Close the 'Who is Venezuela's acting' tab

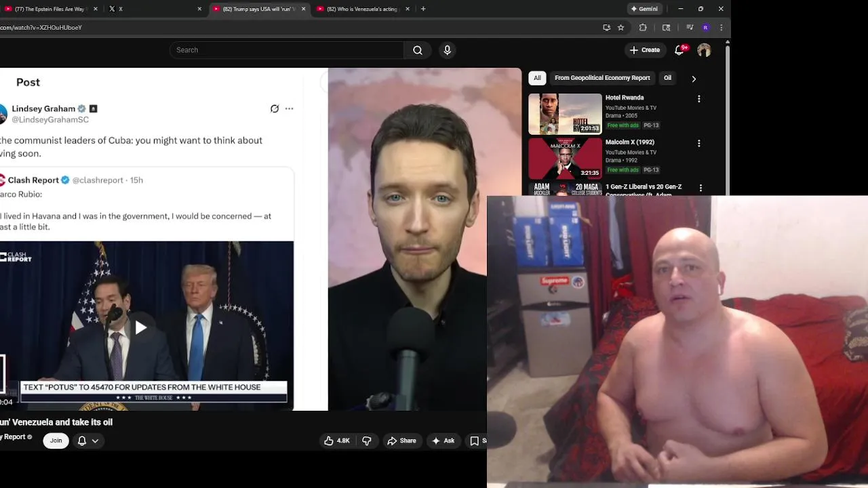[407, 9]
